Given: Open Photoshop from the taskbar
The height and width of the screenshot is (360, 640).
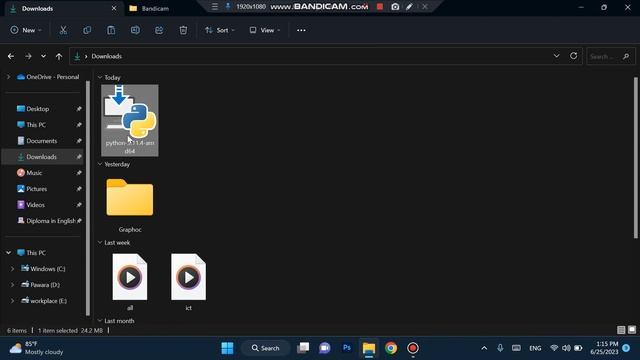Looking at the screenshot, I should [347, 348].
